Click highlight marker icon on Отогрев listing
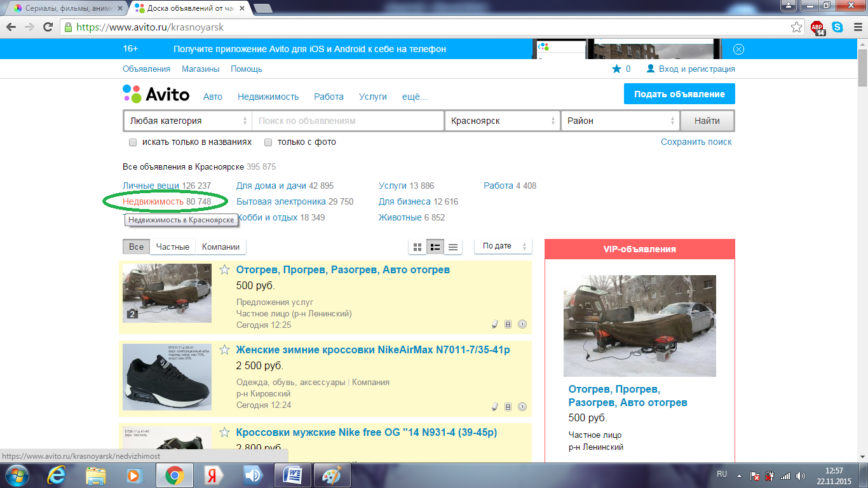The image size is (868, 488). point(495,324)
